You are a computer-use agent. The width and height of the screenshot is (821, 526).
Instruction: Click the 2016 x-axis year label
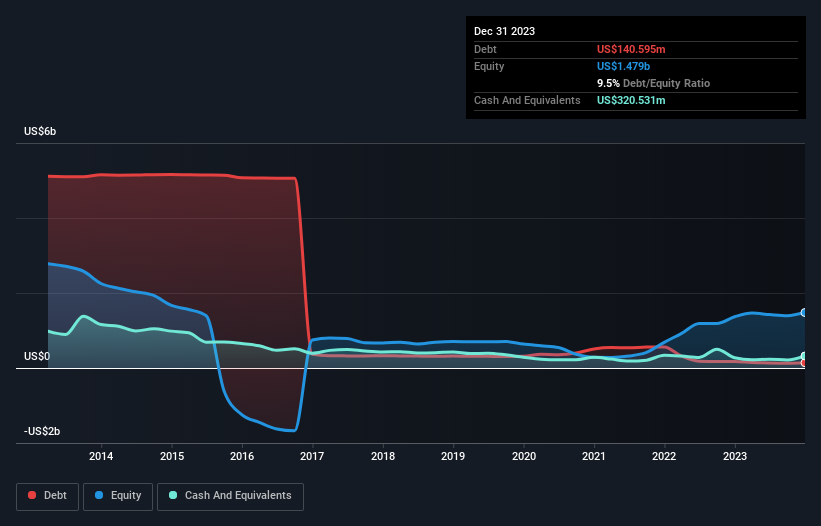pyautogui.click(x=242, y=456)
